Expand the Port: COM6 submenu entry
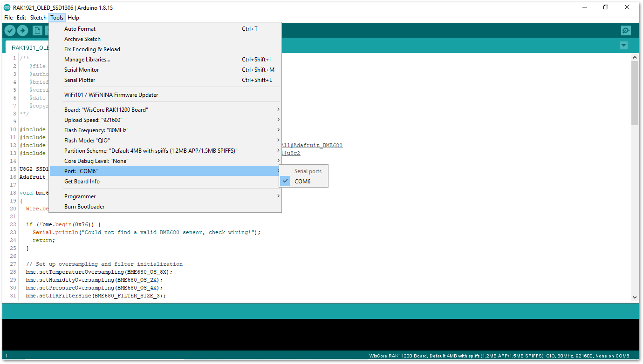 tap(165, 171)
